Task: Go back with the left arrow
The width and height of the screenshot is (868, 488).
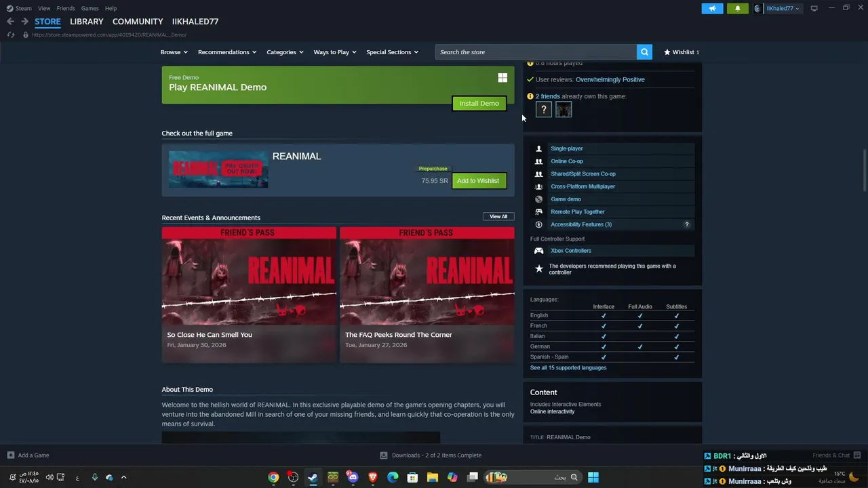Action: [10, 22]
